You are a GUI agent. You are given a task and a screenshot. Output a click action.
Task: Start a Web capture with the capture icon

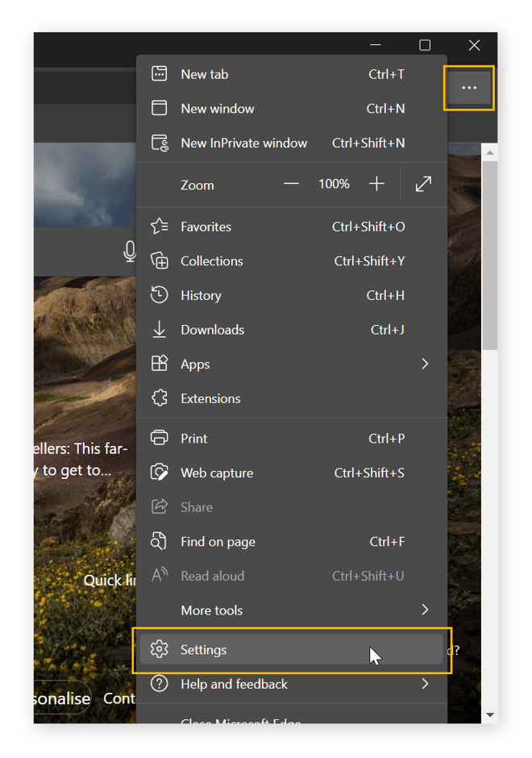tap(159, 473)
